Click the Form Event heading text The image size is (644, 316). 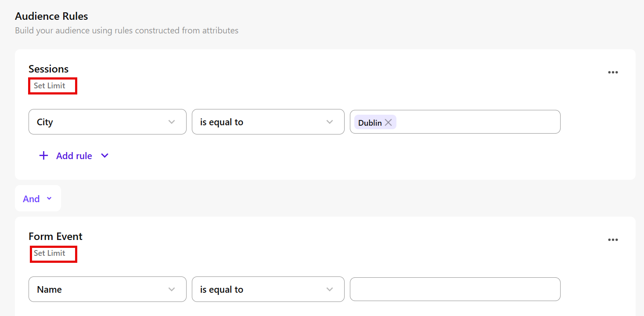pyautogui.click(x=56, y=236)
